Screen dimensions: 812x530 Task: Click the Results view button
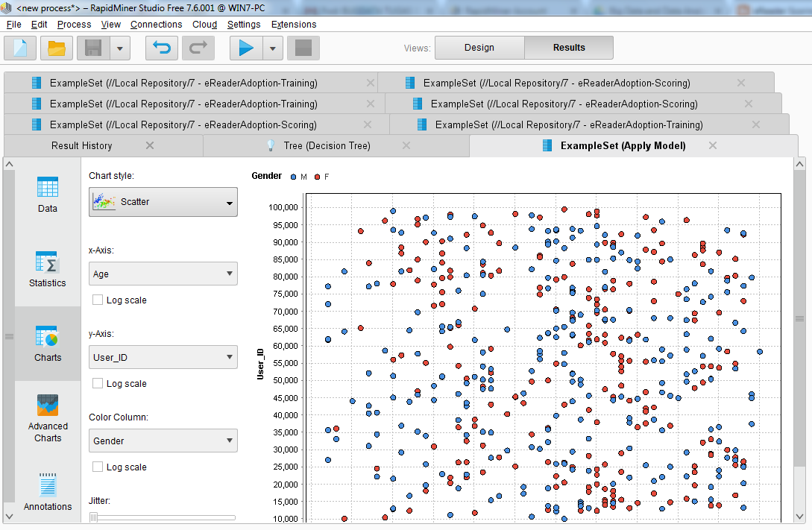coord(569,47)
